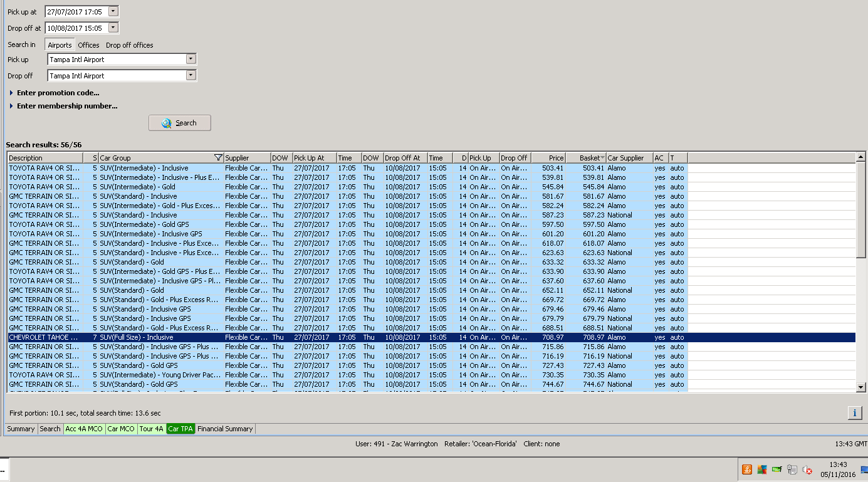Sort by the Car Supplier column header
Screen dimensions: 868x482
[x=629, y=158]
